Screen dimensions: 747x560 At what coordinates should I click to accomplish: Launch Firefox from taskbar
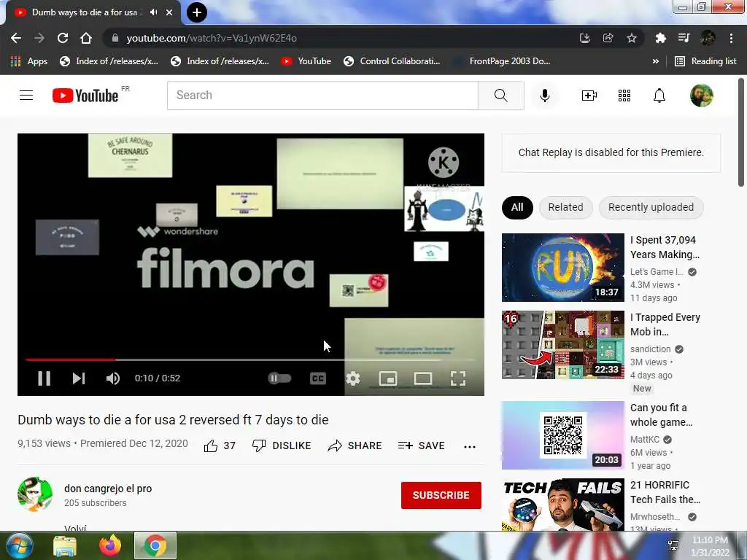(110, 545)
